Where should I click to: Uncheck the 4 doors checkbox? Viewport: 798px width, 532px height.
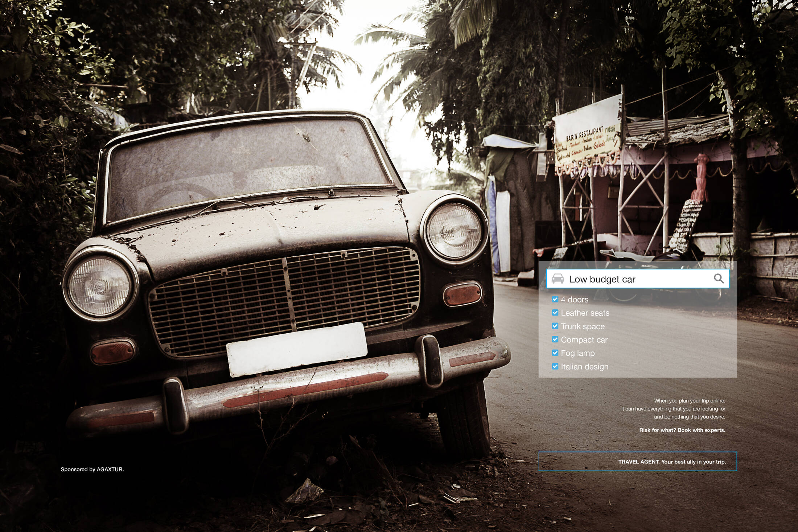tap(555, 299)
